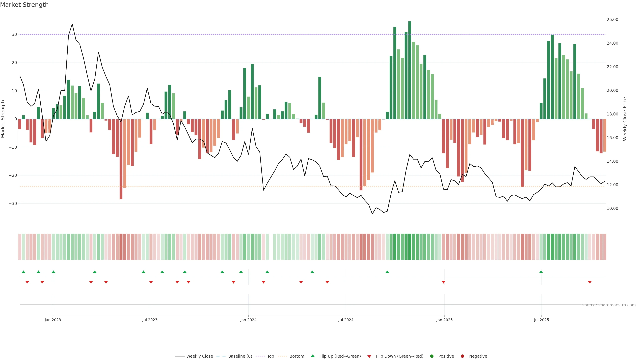
Task: Click the flip-down triangle marker near Jan 2025
Action: pos(443,282)
